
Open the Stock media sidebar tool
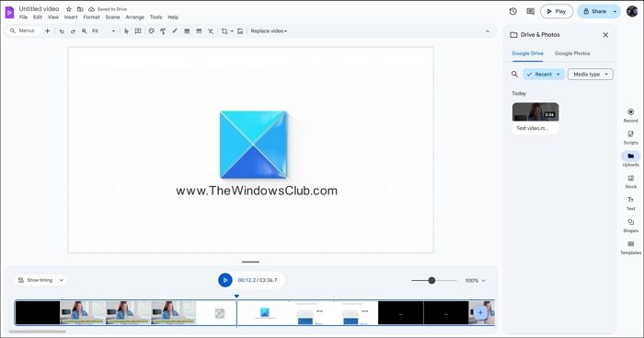coord(630,181)
